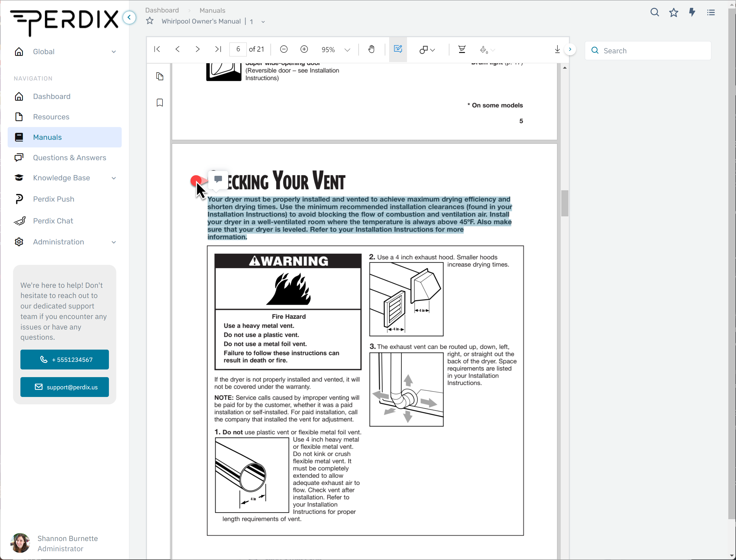
Task: Expand Knowledge Base menu
Action: coord(65,178)
